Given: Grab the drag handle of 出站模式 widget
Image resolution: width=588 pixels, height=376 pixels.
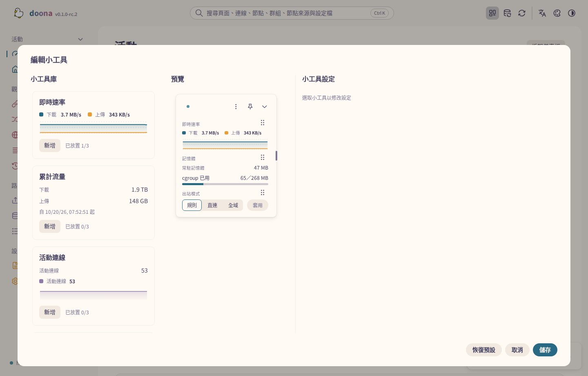Looking at the screenshot, I should point(263,192).
